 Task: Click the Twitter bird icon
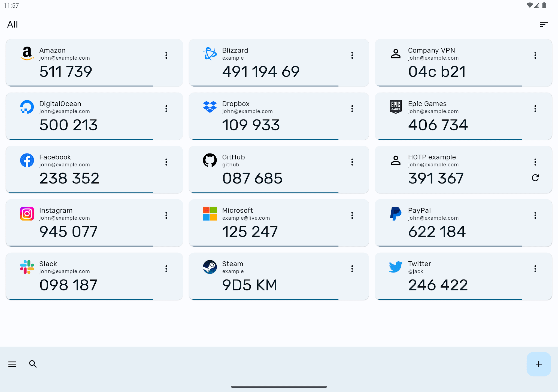tap(396, 267)
